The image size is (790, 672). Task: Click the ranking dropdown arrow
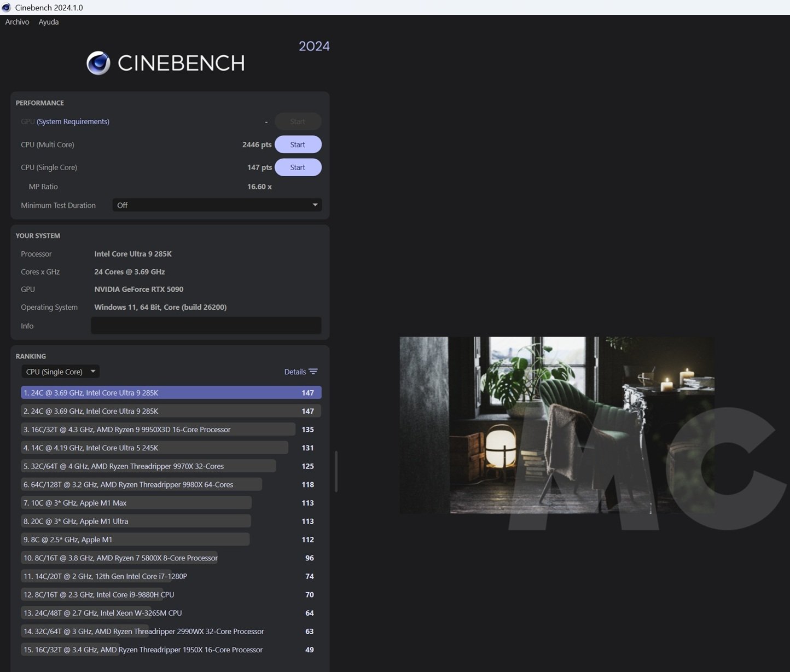click(x=93, y=372)
